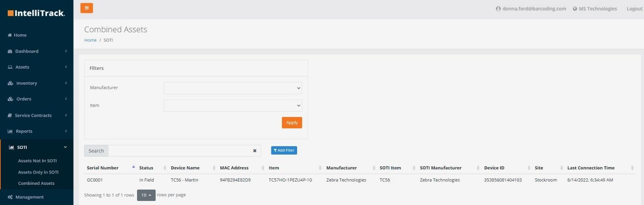Click the Add Filter button
644x205 pixels.
coord(284,151)
